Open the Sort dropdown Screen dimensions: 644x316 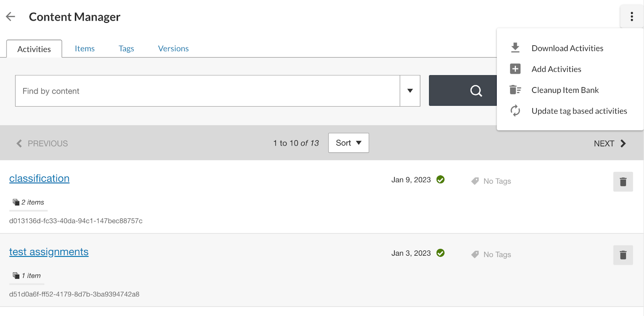click(348, 143)
